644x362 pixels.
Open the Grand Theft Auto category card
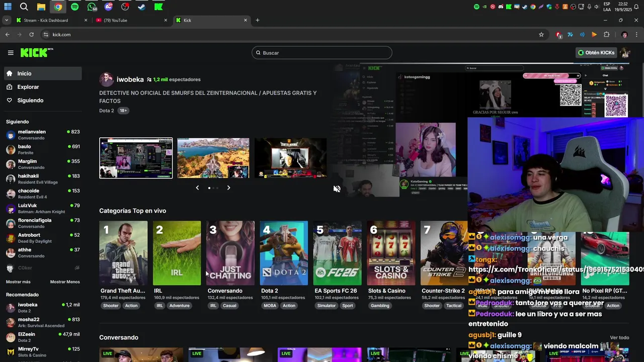point(123,253)
